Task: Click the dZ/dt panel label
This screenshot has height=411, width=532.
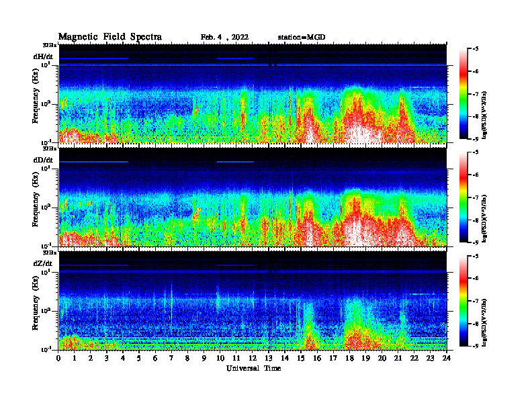Action: click(43, 263)
